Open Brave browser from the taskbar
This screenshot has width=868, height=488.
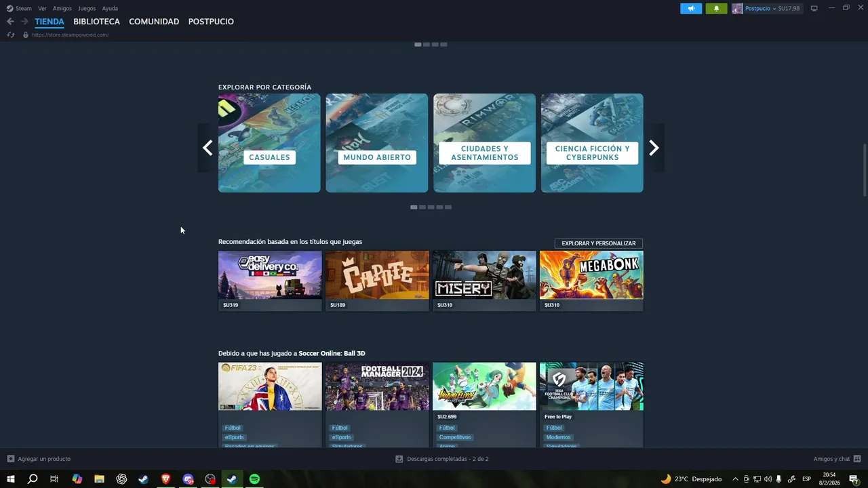[165, 479]
